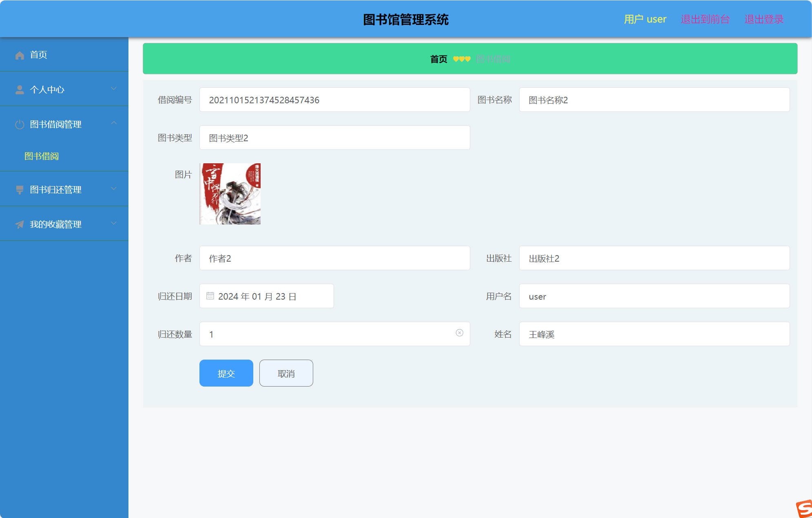Collapse the 图书借阅管理 section
The image size is (812, 518).
pos(115,123)
